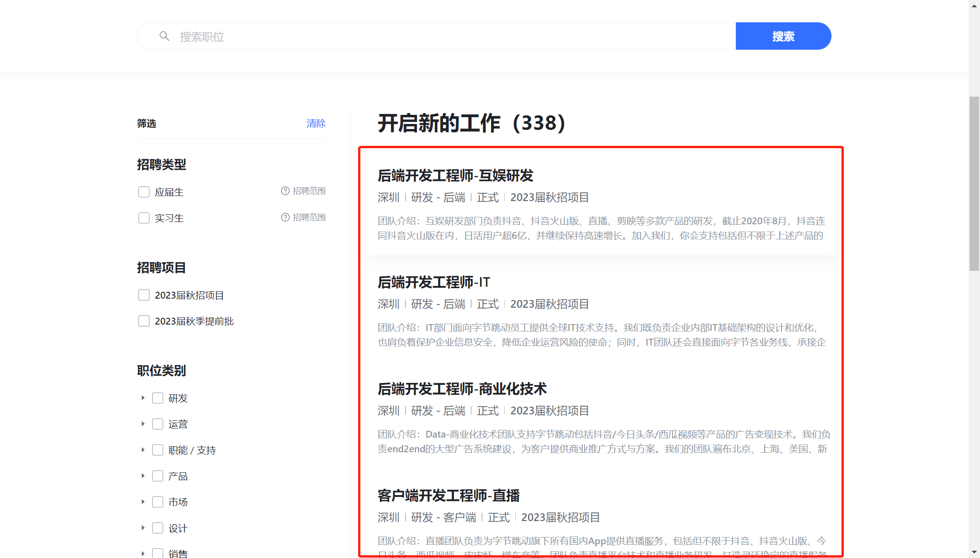
Task: Click the IT部门 team description text
Action: click(601, 335)
